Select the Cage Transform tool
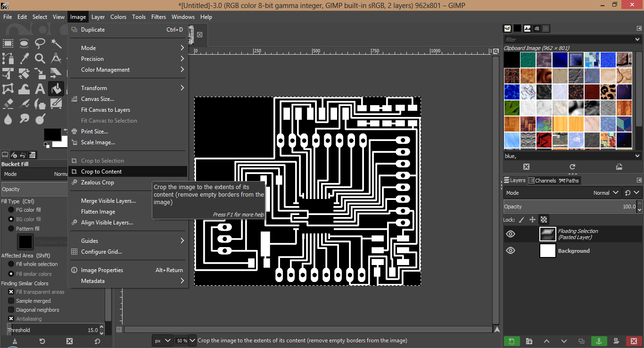 (8, 88)
